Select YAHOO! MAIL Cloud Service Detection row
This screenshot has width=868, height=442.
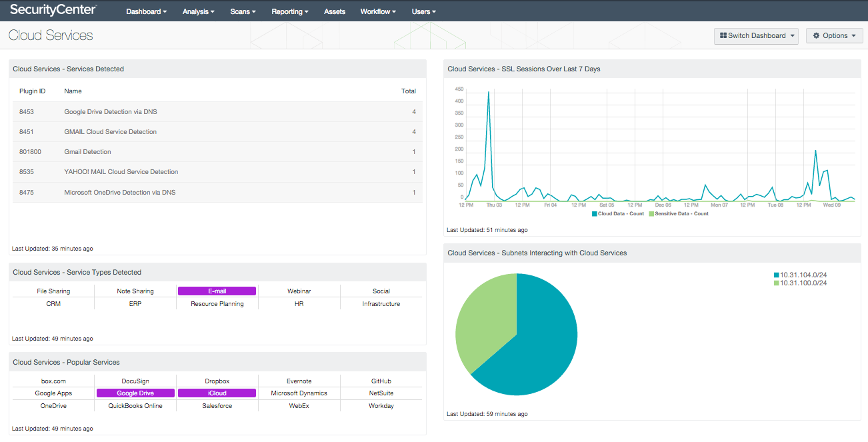pos(217,172)
